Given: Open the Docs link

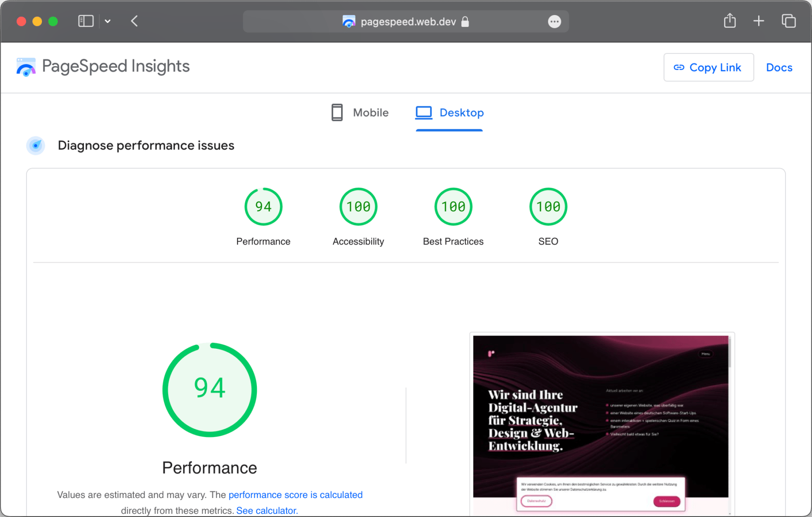Looking at the screenshot, I should (x=779, y=68).
